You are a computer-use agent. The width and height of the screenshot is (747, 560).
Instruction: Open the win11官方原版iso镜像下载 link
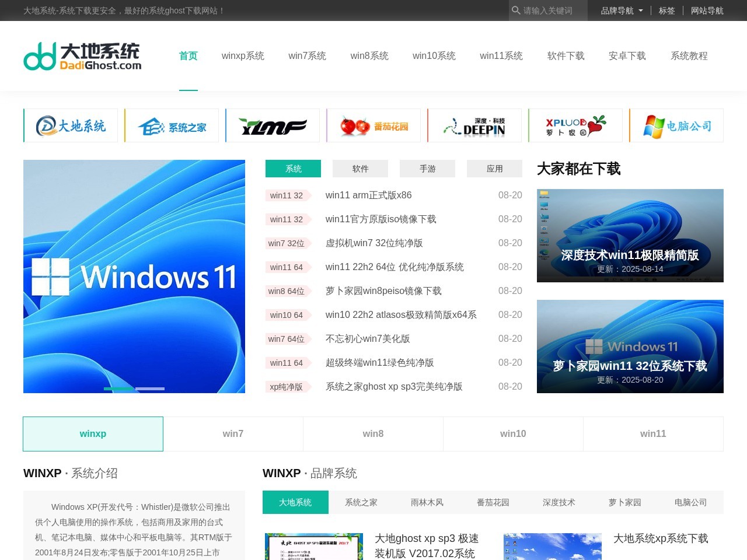(381, 219)
